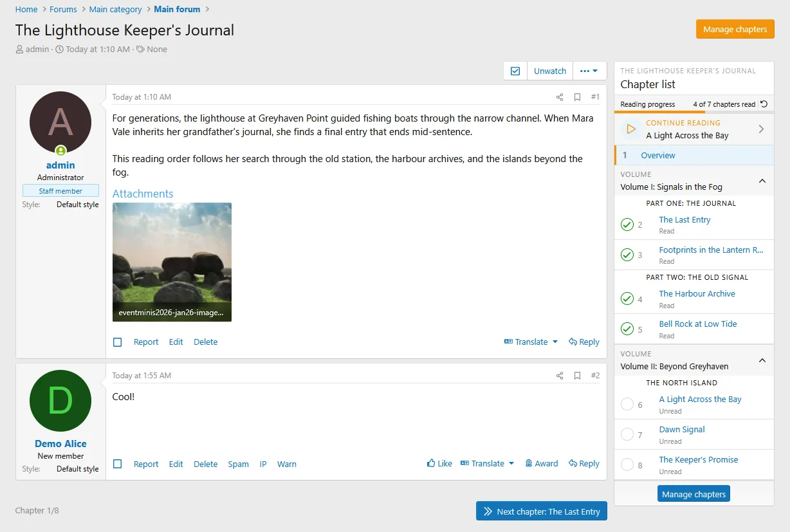790x532 pixels.
Task: Open Translate dropdown on post #2
Action: click(x=487, y=464)
